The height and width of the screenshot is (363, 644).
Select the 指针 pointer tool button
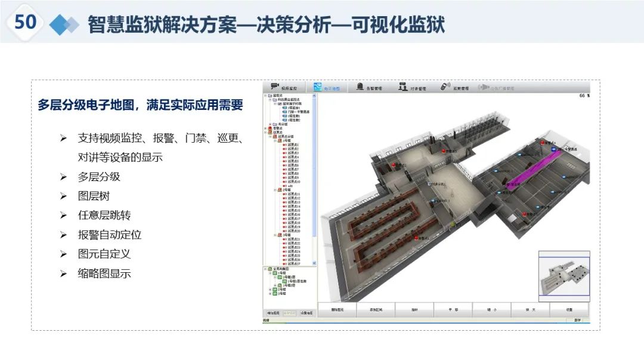tap(414, 309)
